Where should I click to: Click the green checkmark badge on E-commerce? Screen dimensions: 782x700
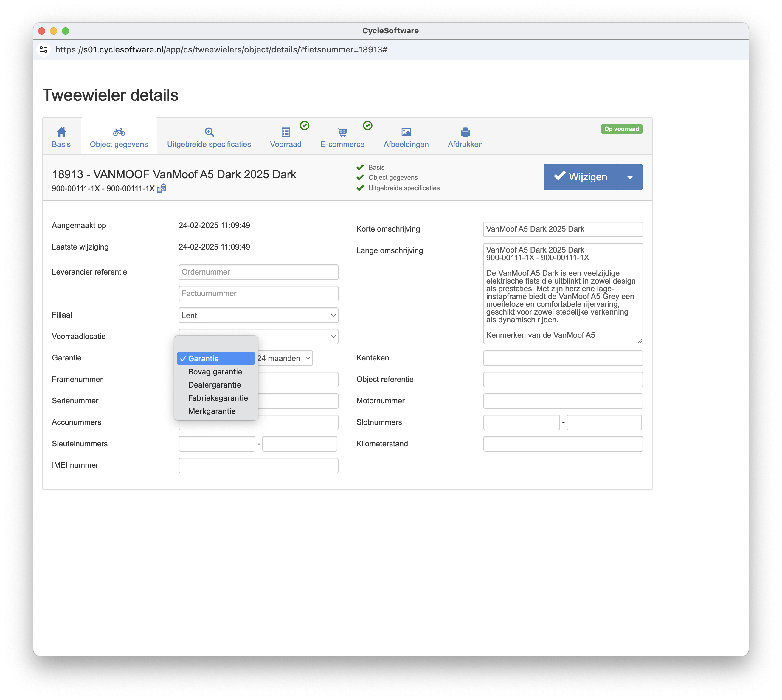tap(367, 126)
